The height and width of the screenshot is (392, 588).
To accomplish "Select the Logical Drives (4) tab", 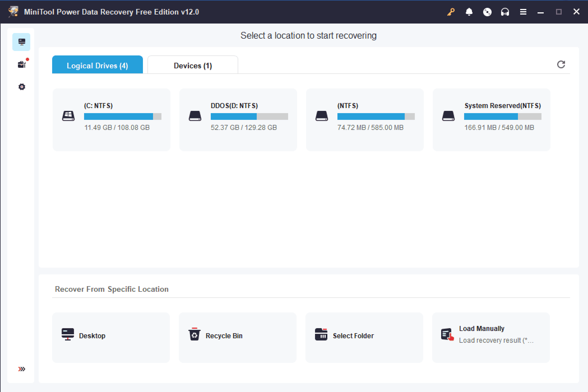I will click(97, 65).
